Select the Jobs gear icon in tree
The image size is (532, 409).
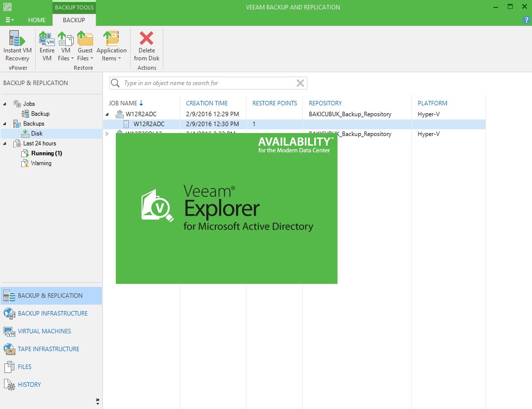pyautogui.click(x=17, y=104)
